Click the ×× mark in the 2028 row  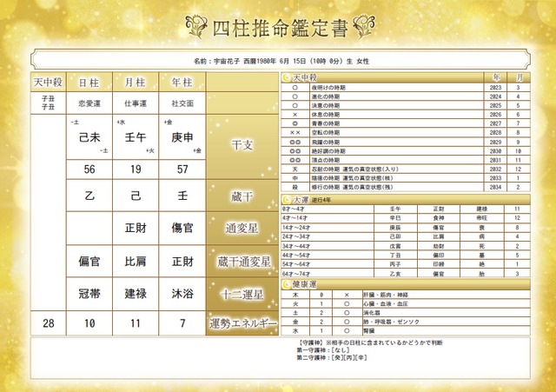[x=295, y=133]
